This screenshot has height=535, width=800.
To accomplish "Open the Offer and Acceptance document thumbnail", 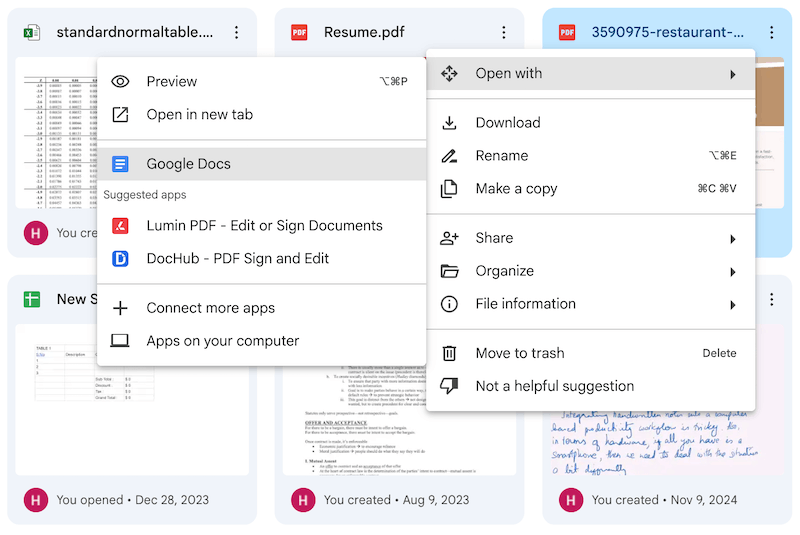I will [x=399, y=421].
